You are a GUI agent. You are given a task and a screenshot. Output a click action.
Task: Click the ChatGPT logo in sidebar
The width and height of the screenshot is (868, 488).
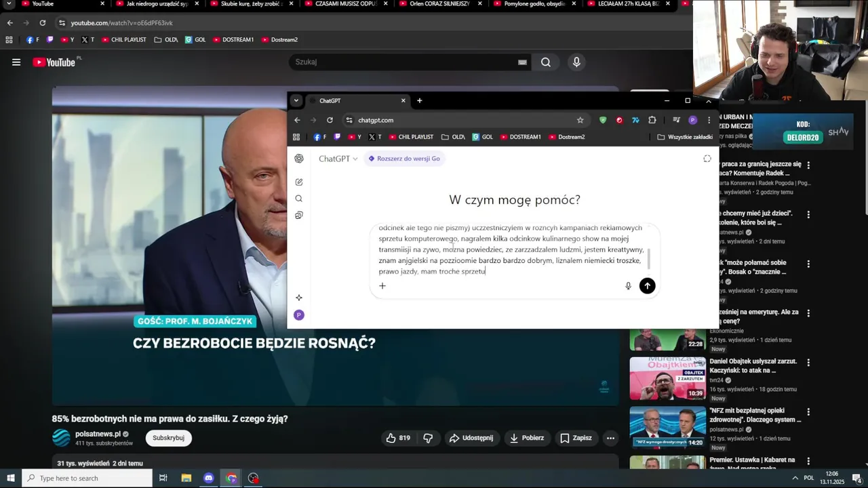tap(299, 159)
